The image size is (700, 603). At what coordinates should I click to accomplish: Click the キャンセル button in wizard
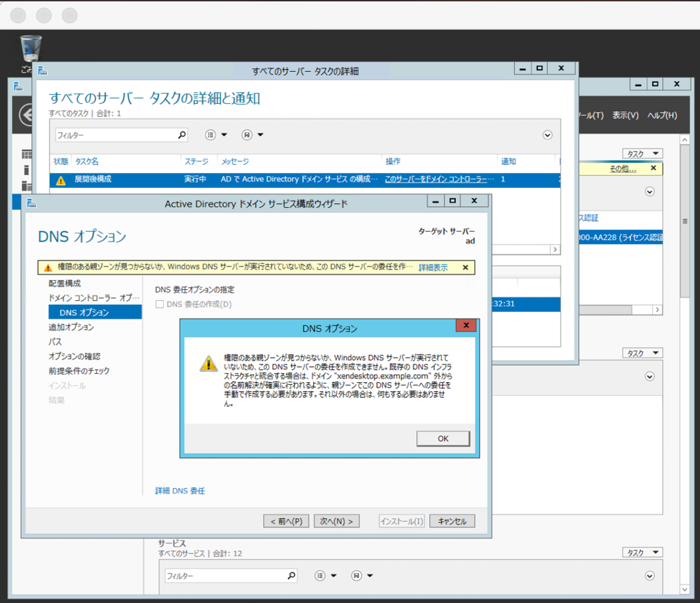(452, 521)
